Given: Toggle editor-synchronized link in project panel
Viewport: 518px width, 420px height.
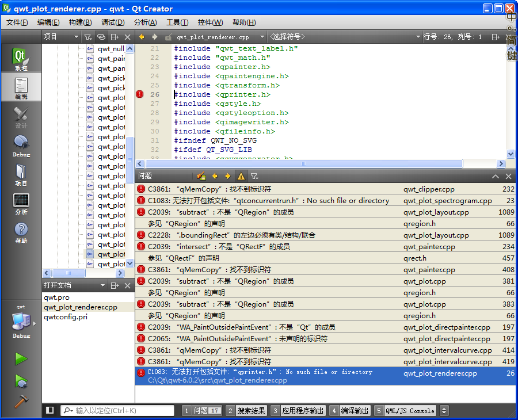Looking at the screenshot, I should click(101, 37).
